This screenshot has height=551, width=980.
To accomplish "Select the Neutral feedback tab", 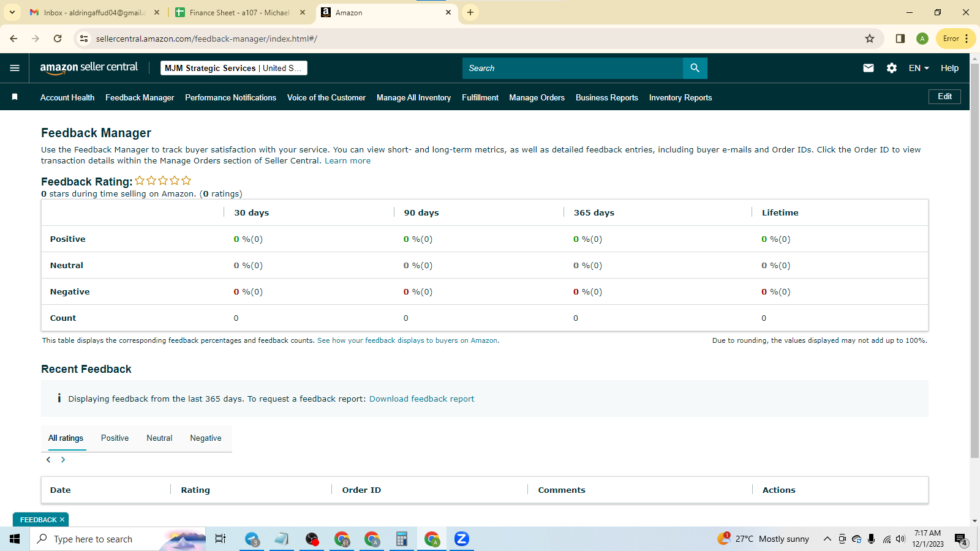I will point(159,438).
